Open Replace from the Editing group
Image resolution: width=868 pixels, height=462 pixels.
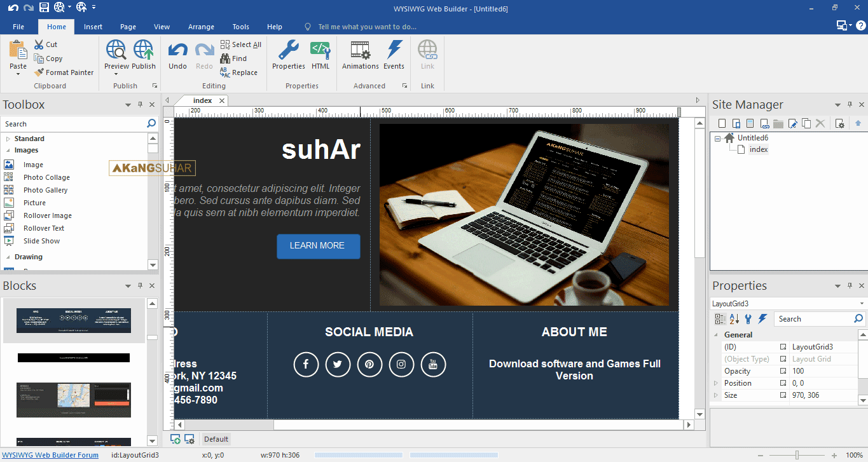[x=239, y=72]
